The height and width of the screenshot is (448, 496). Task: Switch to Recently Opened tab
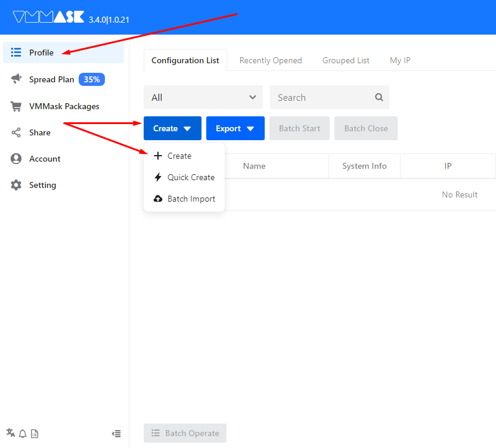[x=271, y=60]
